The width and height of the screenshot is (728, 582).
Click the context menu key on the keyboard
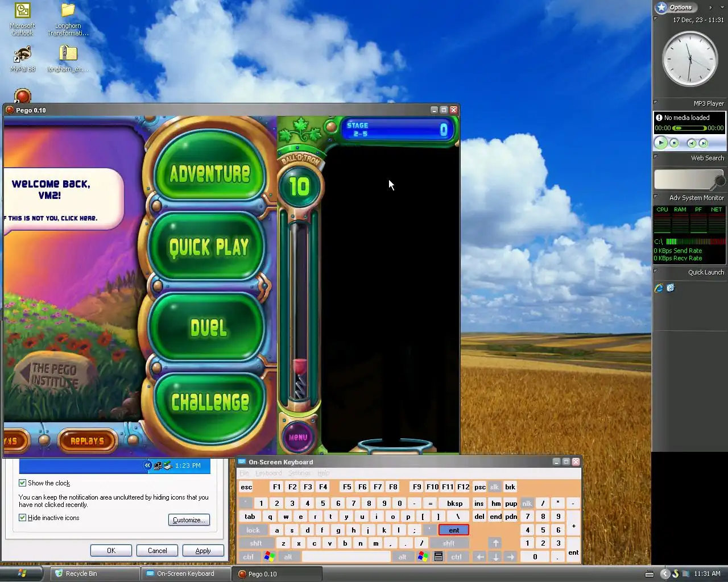tap(439, 557)
